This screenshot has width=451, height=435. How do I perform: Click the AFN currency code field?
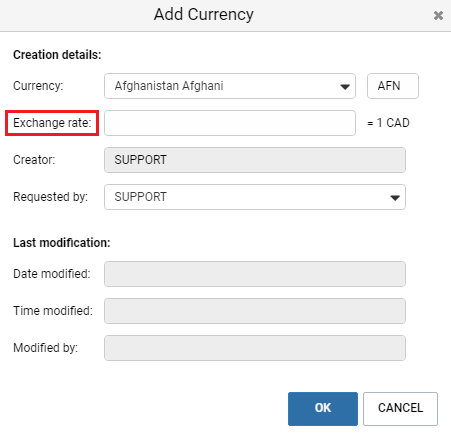(x=393, y=86)
